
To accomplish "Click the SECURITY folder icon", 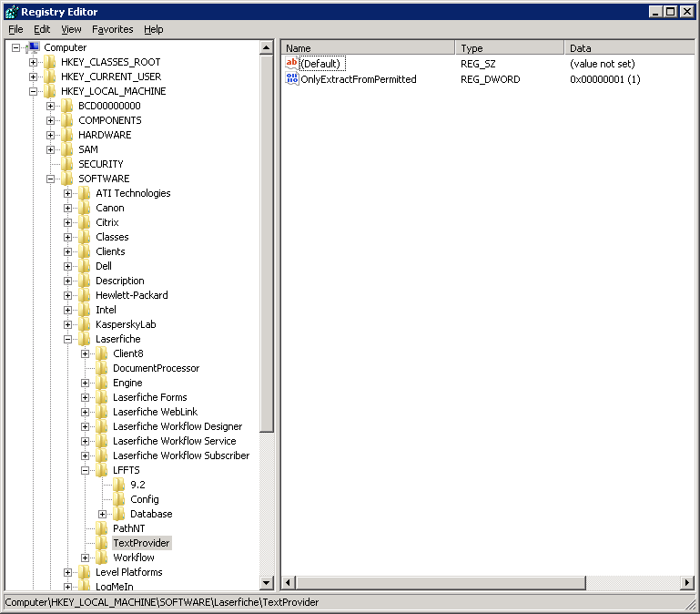I will point(67,164).
